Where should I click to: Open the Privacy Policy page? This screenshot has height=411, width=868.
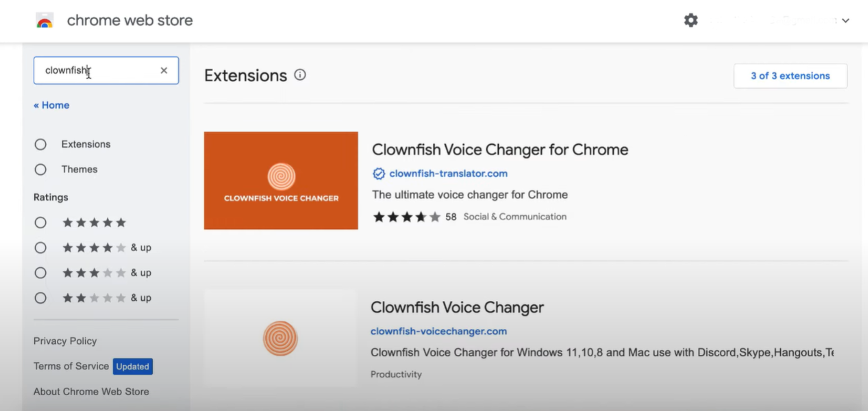coord(65,341)
